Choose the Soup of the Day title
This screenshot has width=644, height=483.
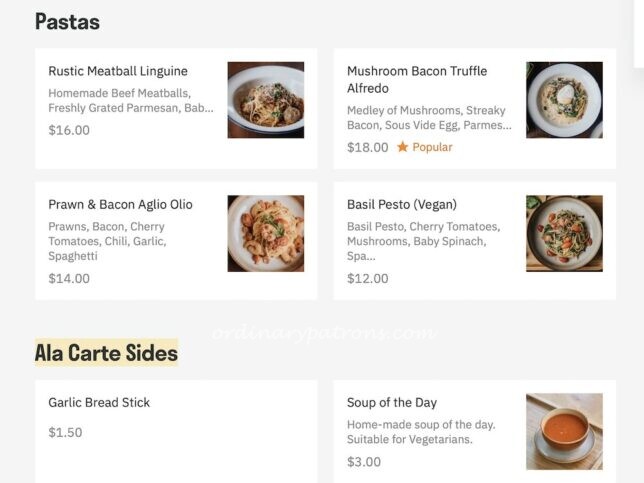pos(392,402)
